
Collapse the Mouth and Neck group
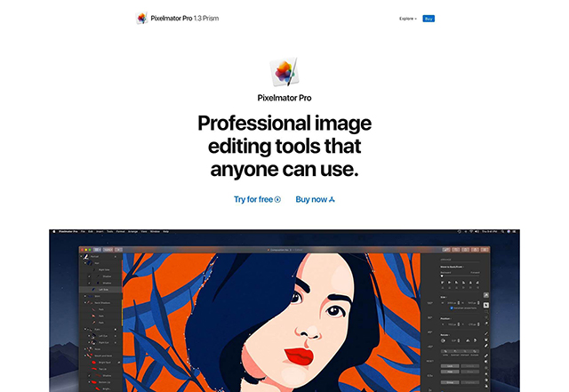(85, 356)
